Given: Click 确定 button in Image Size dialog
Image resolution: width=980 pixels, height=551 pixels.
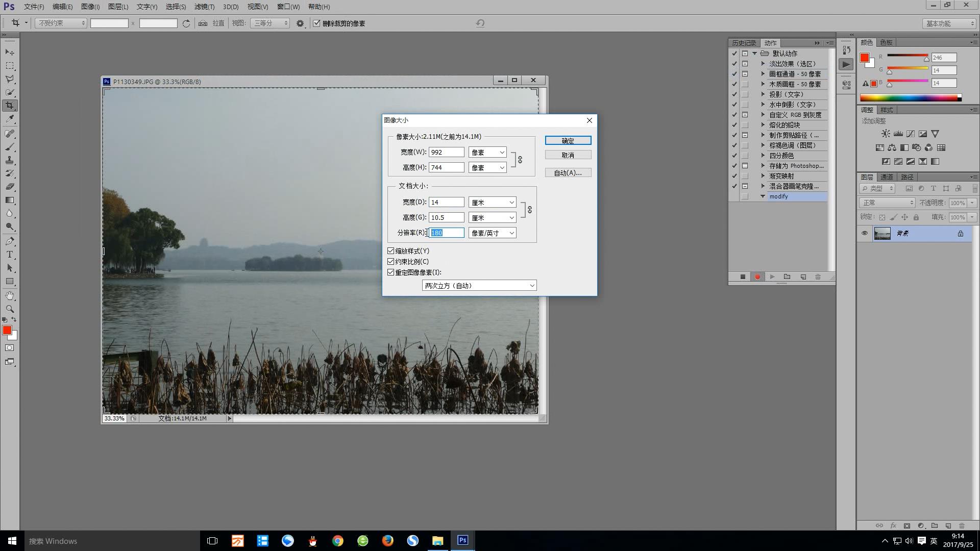Looking at the screenshot, I should pyautogui.click(x=568, y=141).
